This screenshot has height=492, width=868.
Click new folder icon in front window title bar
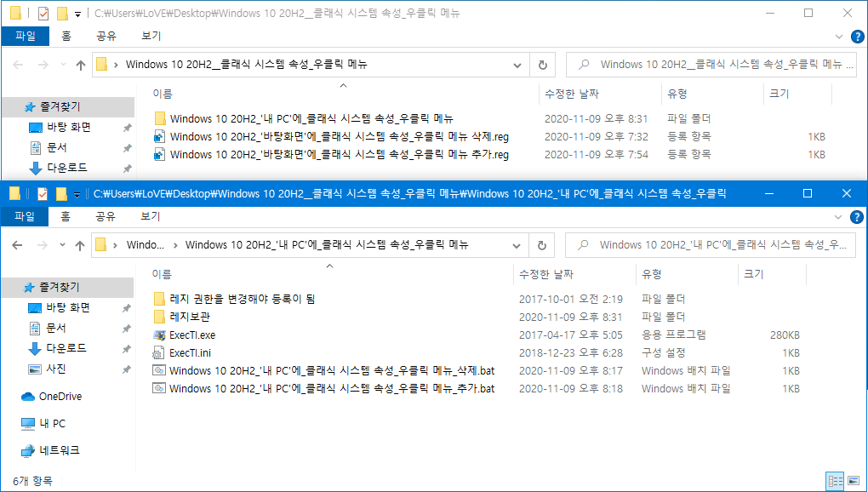pyautogui.click(x=61, y=194)
